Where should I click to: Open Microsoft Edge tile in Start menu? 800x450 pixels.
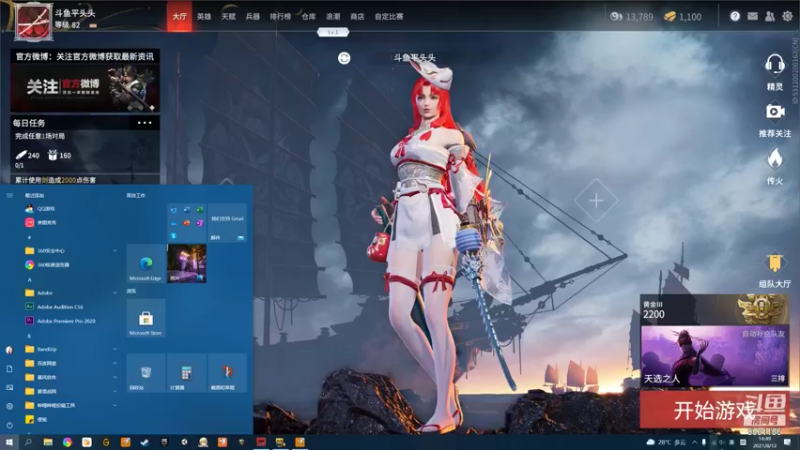tap(145, 263)
